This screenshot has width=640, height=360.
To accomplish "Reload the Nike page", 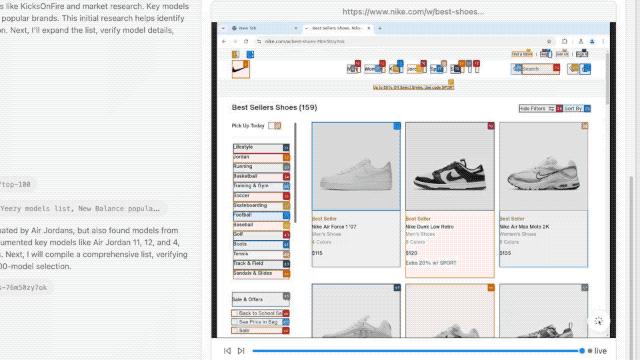I will coord(246,41).
